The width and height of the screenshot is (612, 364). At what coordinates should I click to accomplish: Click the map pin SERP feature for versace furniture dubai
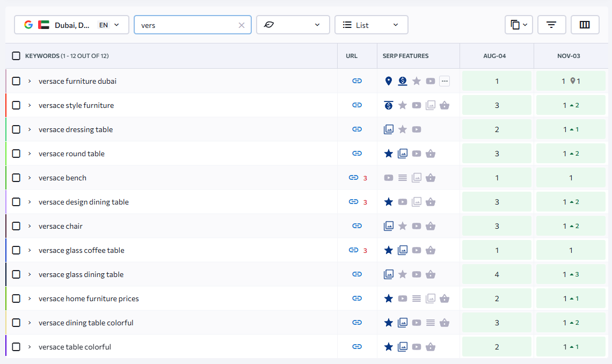(389, 81)
